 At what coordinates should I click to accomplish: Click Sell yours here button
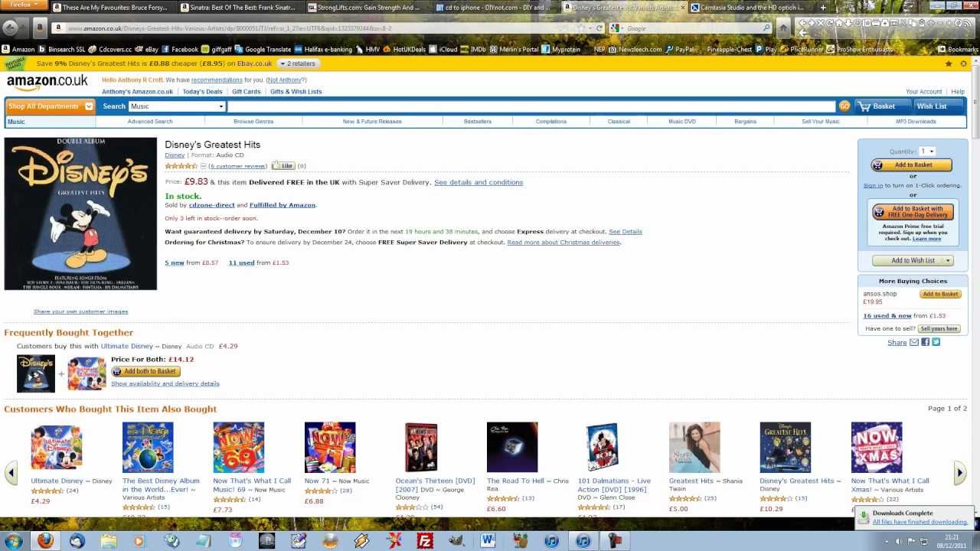pos(939,329)
